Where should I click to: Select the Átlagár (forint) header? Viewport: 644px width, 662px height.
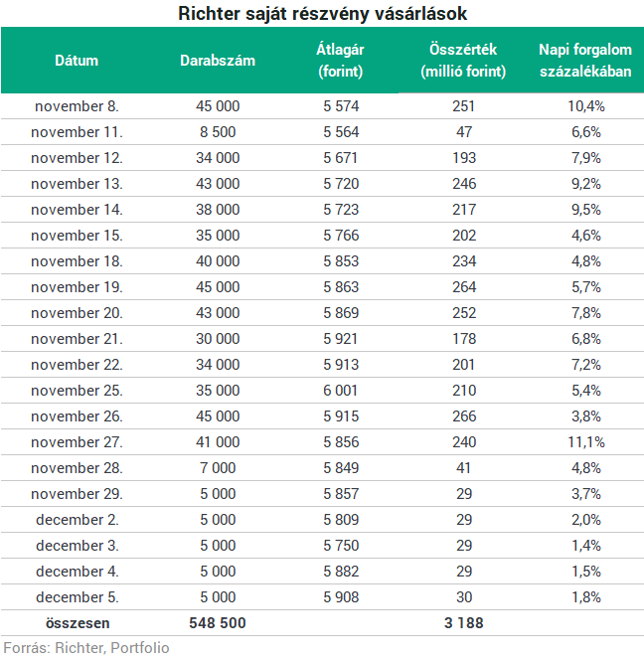click(x=340, y=61)
